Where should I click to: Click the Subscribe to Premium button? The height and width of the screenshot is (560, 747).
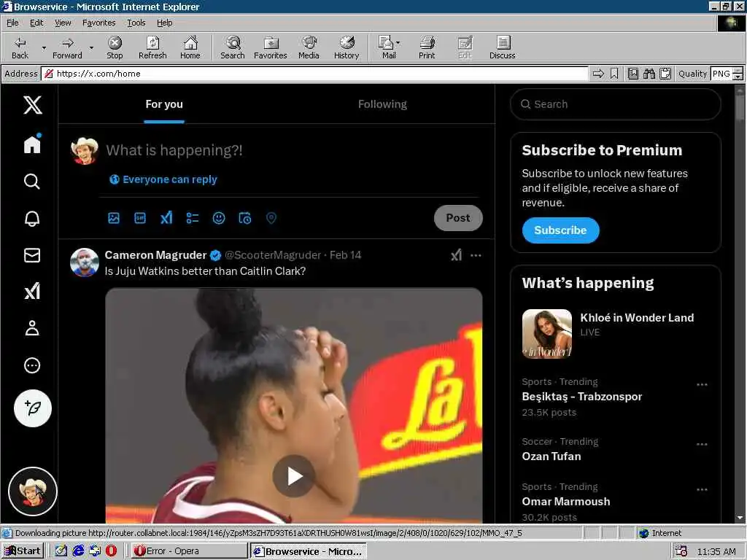[560, 230]
